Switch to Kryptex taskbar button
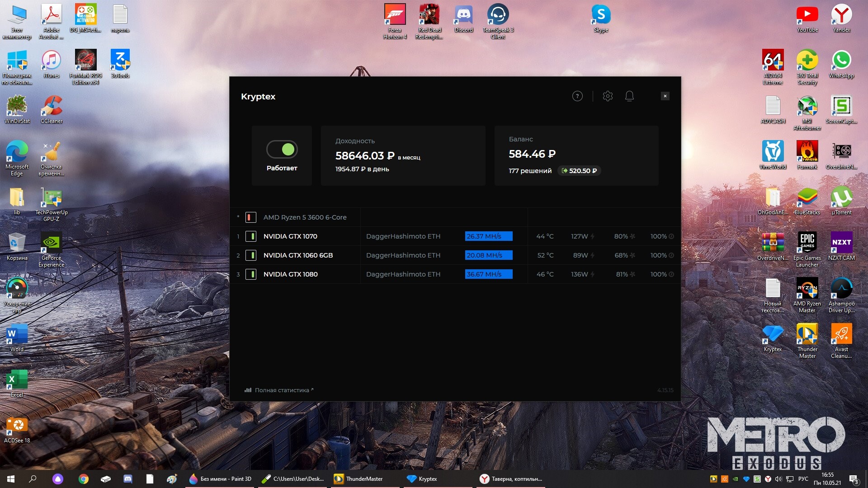The height and width of the screenshot is (488, 868). (x=438, y=479)
